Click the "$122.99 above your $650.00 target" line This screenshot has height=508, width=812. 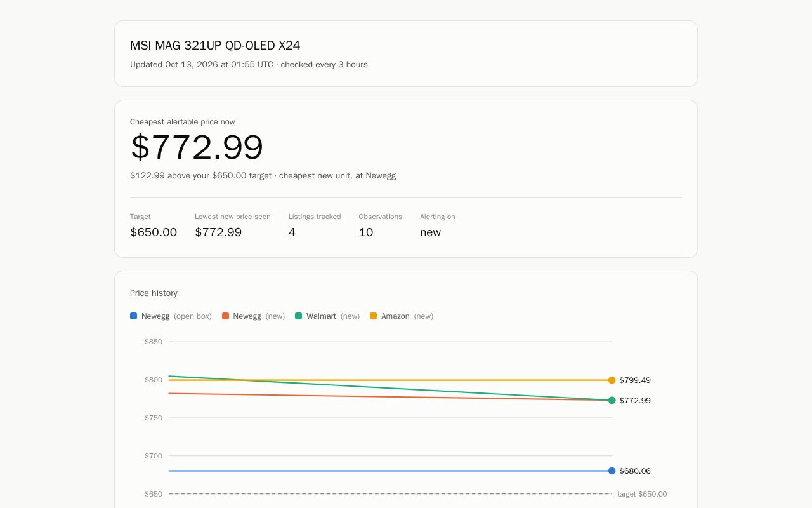coord(263,176)
